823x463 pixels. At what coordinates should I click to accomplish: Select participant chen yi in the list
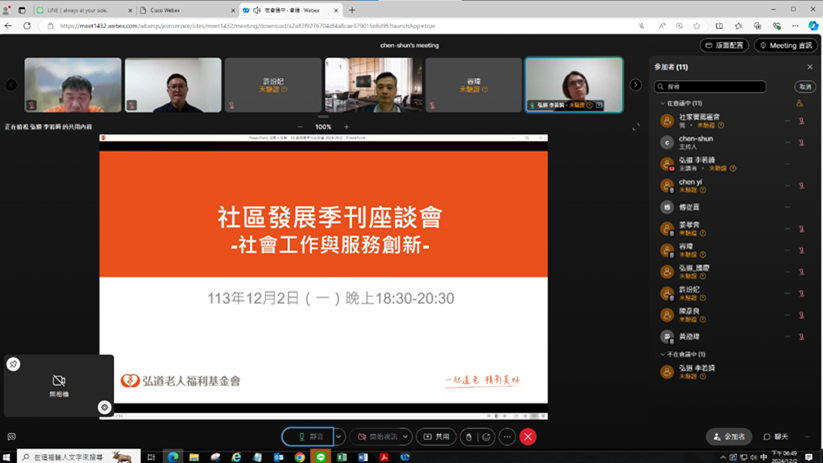tap(732, 185)
